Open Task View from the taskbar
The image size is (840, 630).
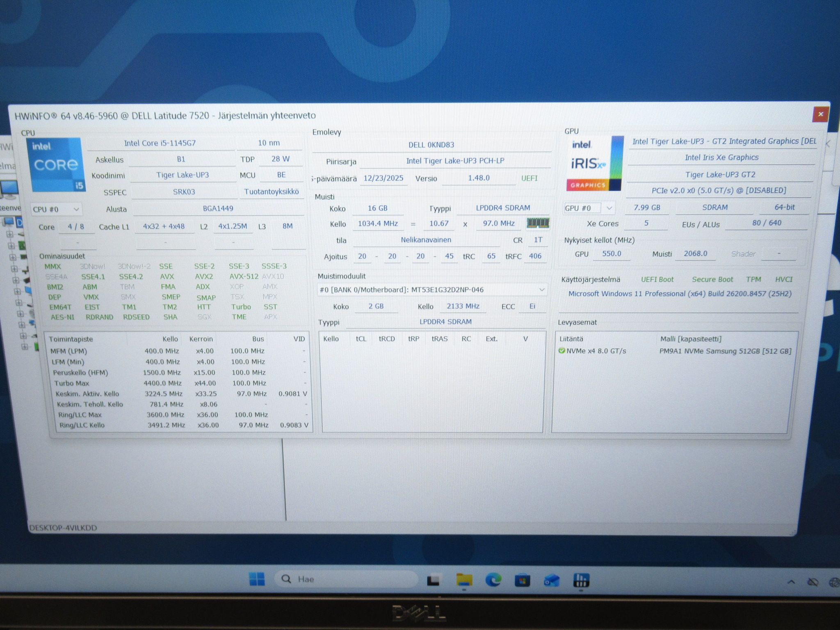point(433,580)
